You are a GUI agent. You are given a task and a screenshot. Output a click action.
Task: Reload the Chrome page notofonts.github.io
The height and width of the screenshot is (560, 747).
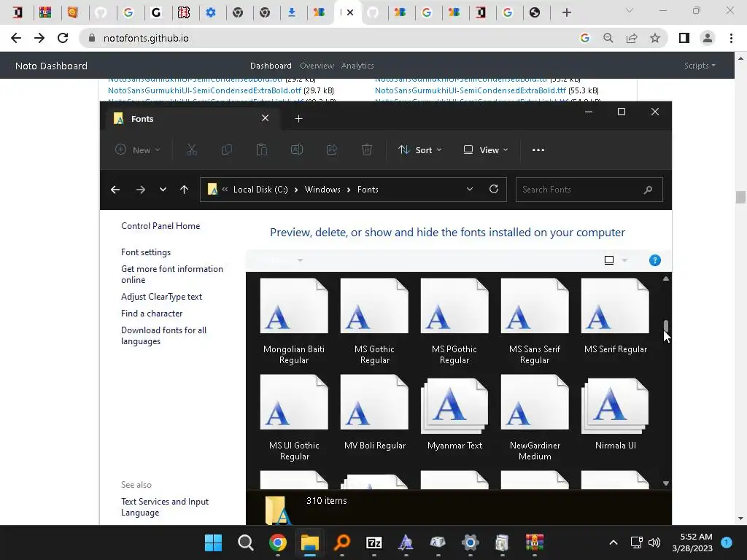[x=63, y=38]
